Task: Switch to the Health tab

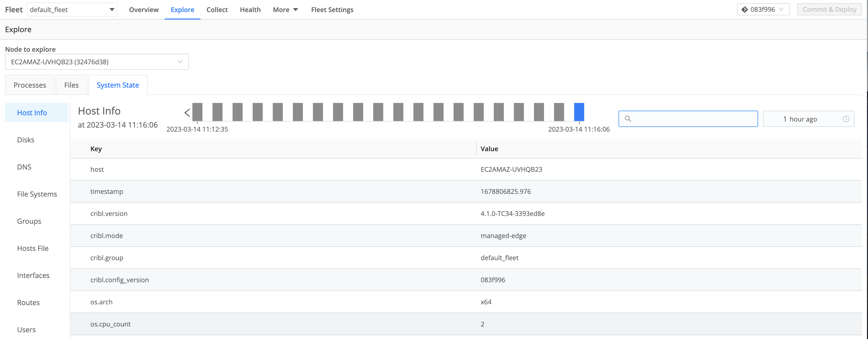Action: [250, 10]
